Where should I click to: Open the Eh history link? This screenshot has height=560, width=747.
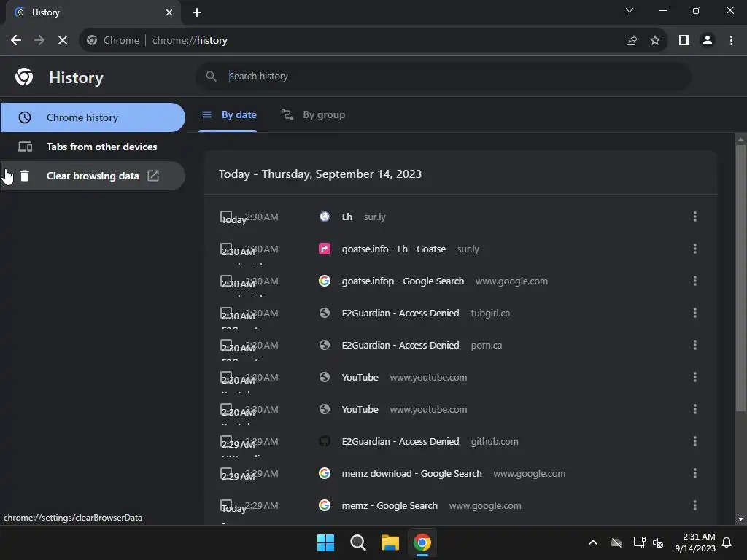347,217
